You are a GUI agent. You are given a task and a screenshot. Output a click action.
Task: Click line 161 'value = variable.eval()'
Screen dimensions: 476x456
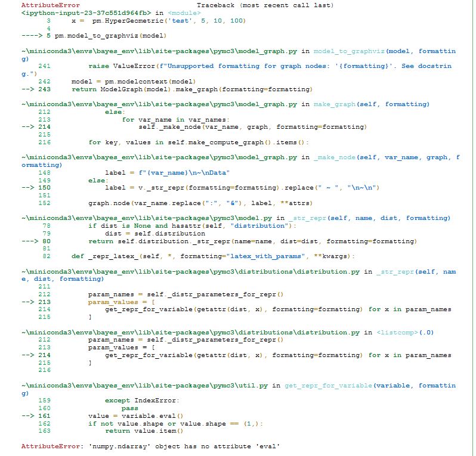pos(135,416)
